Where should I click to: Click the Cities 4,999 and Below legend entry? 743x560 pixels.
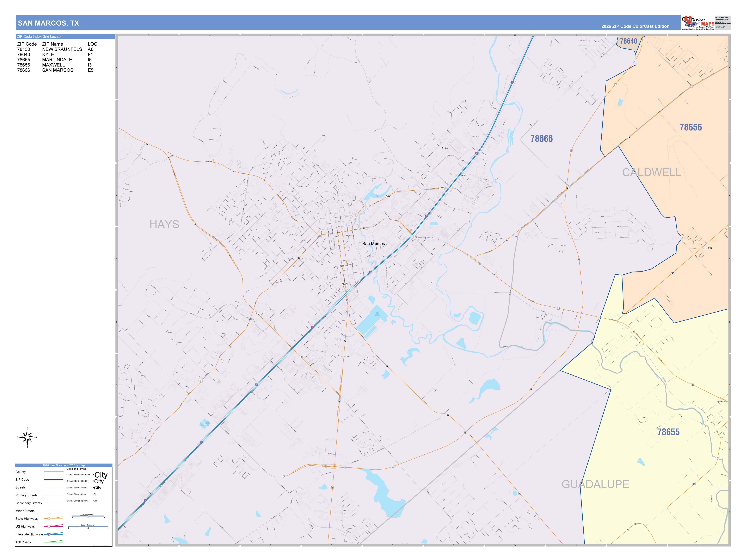(x=77, y=501)
